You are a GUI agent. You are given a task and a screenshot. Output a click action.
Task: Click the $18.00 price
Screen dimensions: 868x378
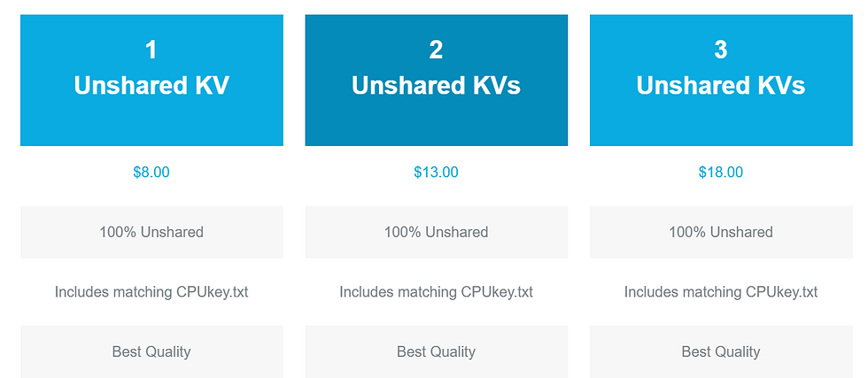click(x=720, y=172)
